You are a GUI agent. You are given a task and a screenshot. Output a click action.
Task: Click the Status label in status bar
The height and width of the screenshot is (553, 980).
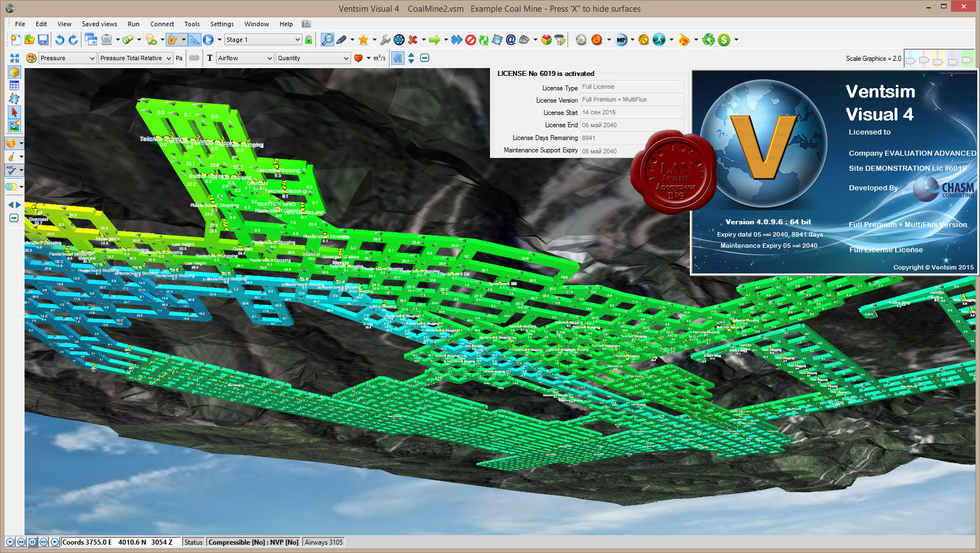pos(194,542)
